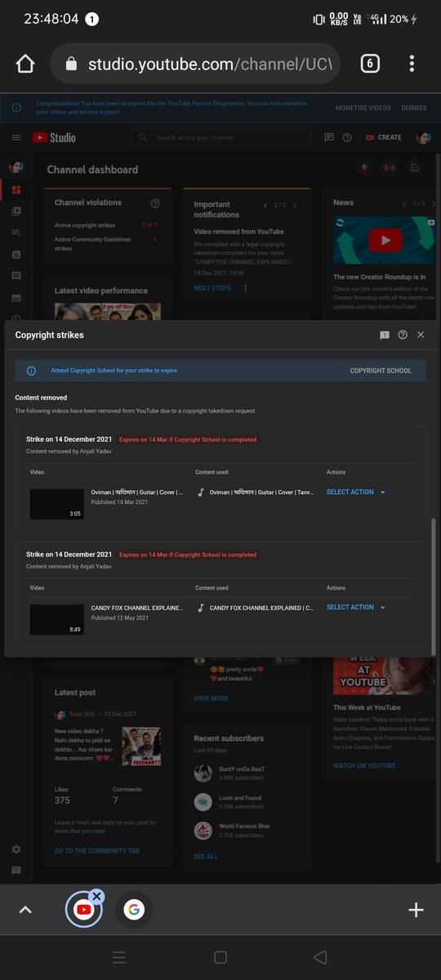Screen dimensions: 441x980
Task: Click Active copyright strikes row
Action: click(106, 225)
